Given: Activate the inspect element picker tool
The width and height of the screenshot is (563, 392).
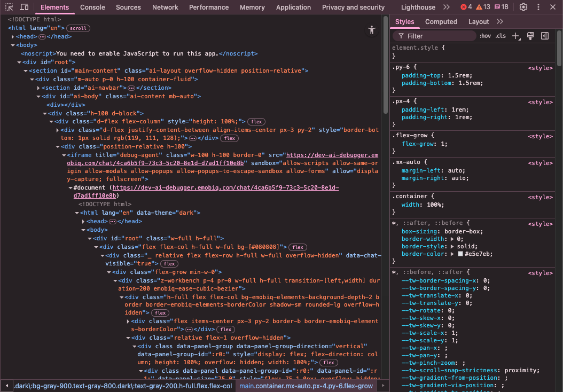Looking at the screenshot, I should pos(9,7).
